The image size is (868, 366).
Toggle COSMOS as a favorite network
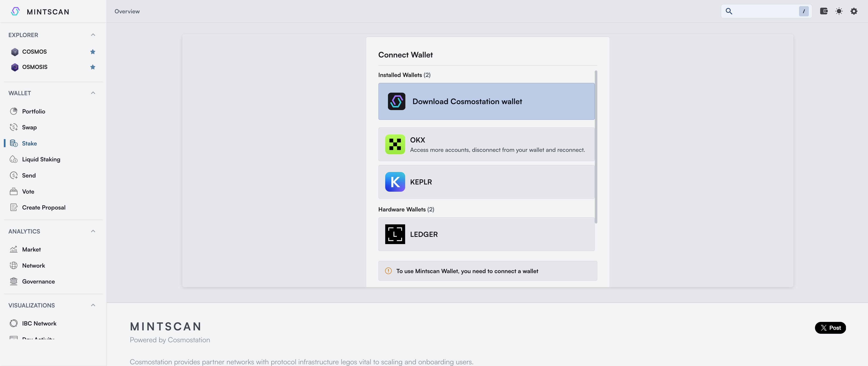(x=93, y=52)
